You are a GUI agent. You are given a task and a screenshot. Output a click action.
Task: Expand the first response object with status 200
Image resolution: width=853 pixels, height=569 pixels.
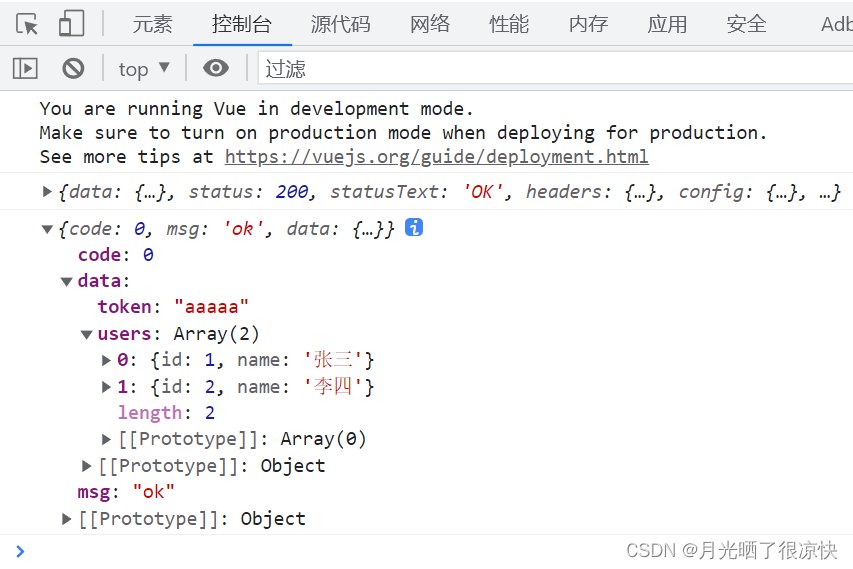pos(48,191)
